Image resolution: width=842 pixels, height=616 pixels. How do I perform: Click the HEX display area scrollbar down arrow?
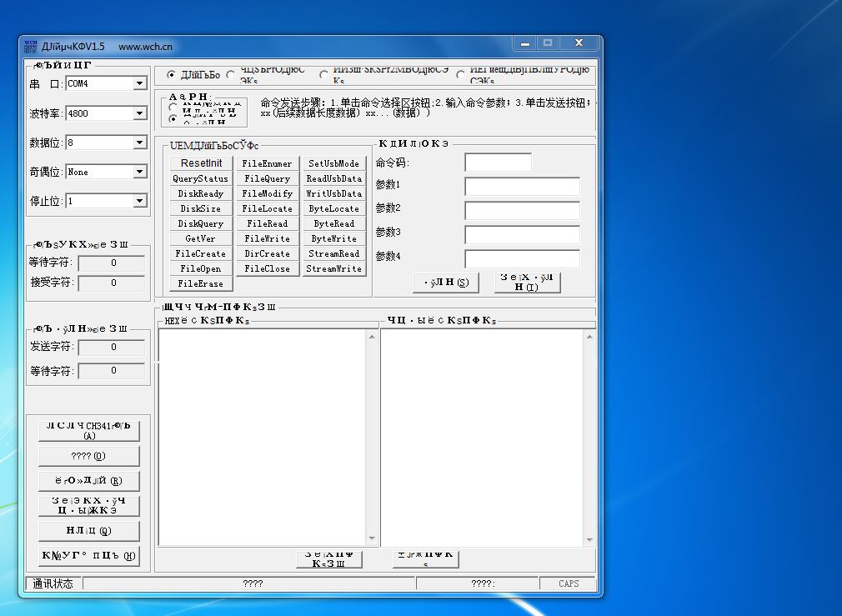(372, 539)
